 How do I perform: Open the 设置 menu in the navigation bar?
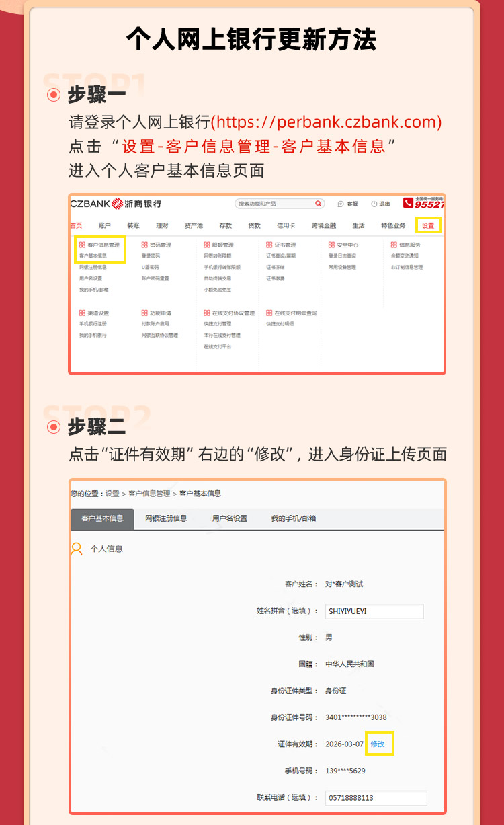(x=428, y=225)
